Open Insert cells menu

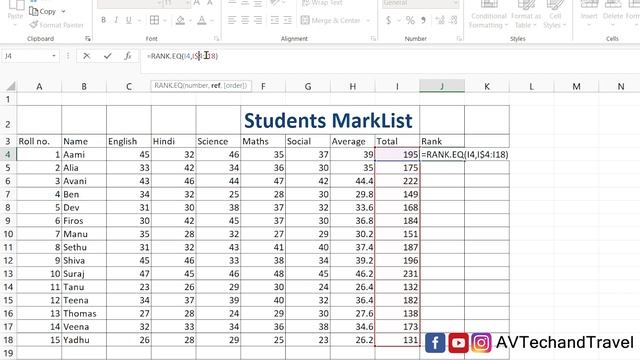coord(589,15)
